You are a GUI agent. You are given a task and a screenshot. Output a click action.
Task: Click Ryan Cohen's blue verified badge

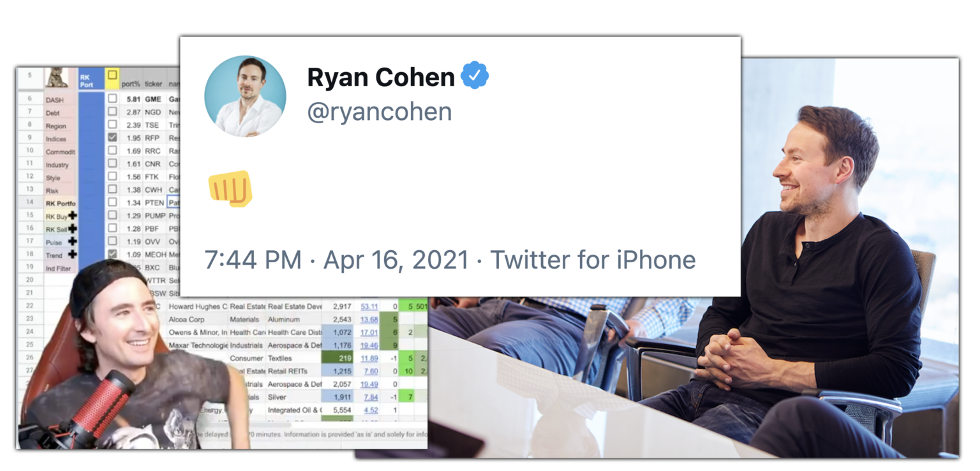tap(475, 75)
